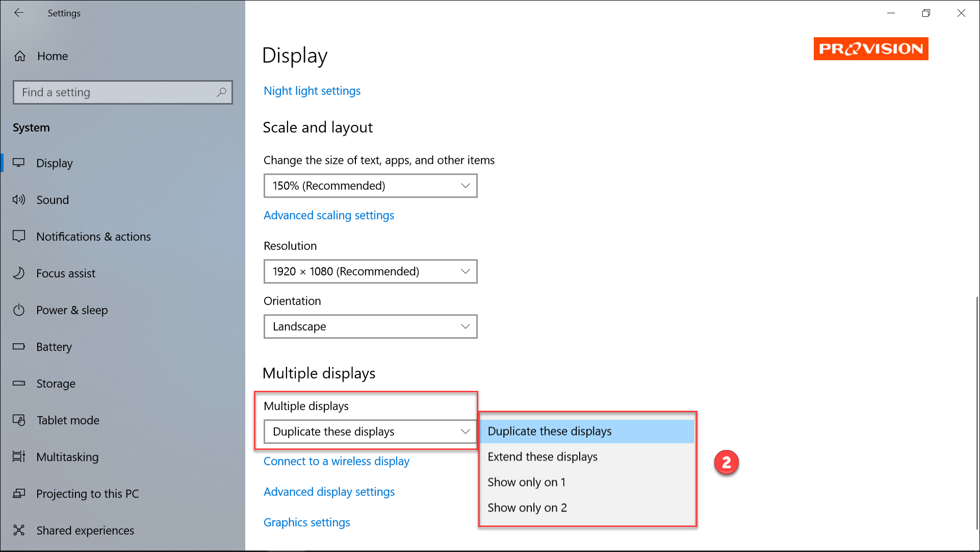Viewport: 980px width, 552px height.
Task: Click Connect to a wireless display
Action: tap(337, 461)
